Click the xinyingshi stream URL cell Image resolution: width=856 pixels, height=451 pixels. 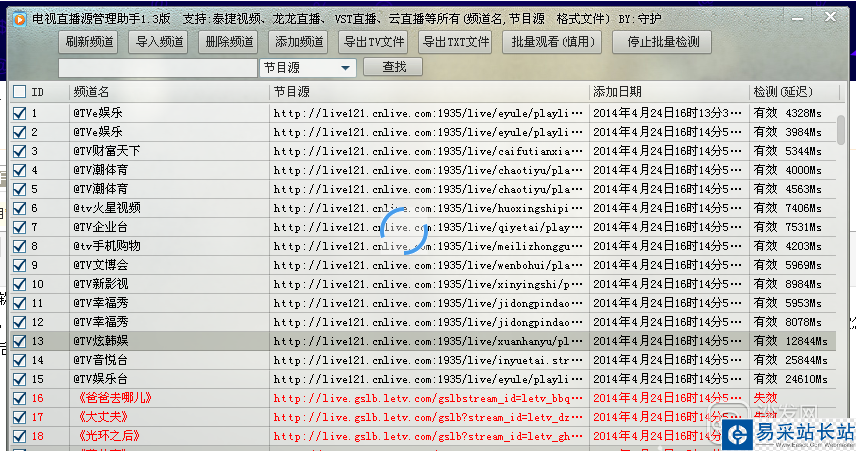click(x=428, y=284)
